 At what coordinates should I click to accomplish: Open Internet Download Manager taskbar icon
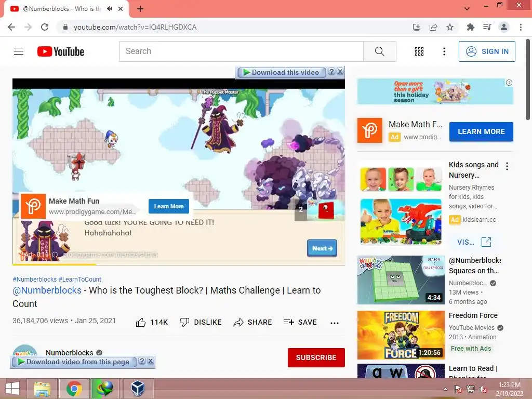[x=105, y=389]
